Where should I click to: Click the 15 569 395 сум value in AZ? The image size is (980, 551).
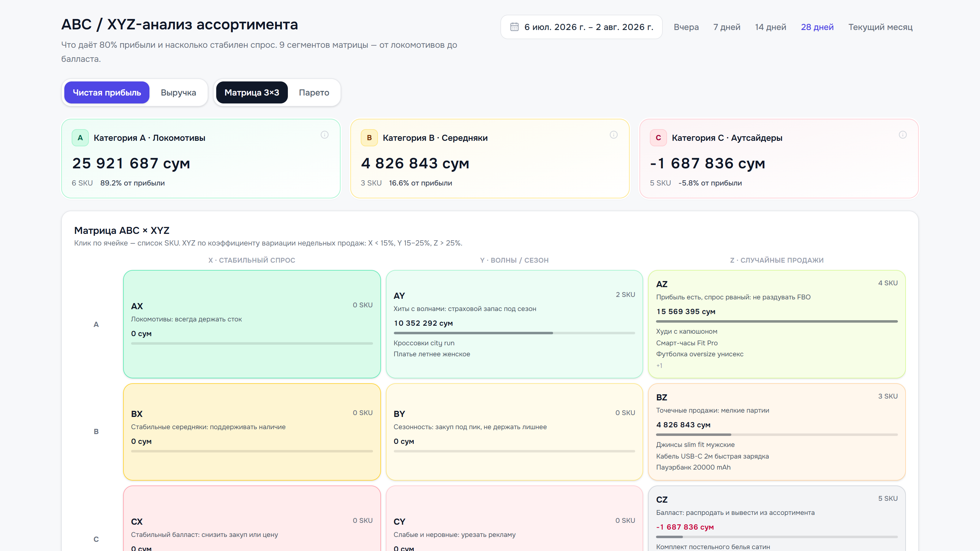(686, 311)
